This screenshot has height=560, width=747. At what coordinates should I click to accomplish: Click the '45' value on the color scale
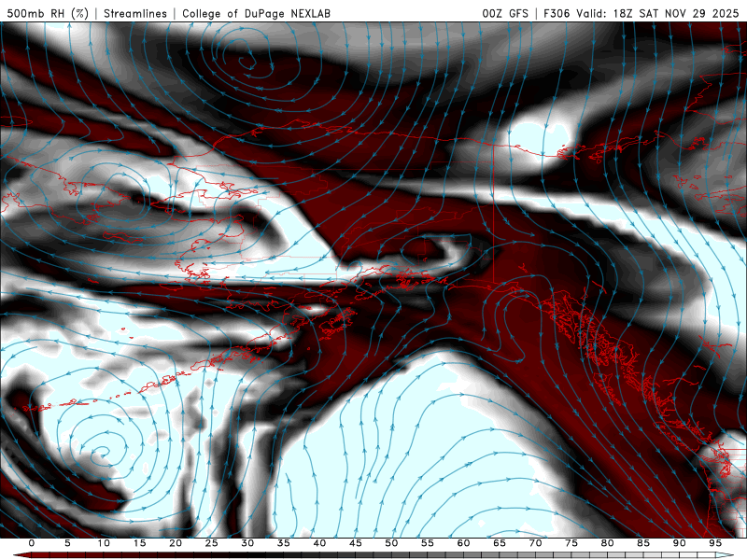pyautogui.click(x=355, y=543)
